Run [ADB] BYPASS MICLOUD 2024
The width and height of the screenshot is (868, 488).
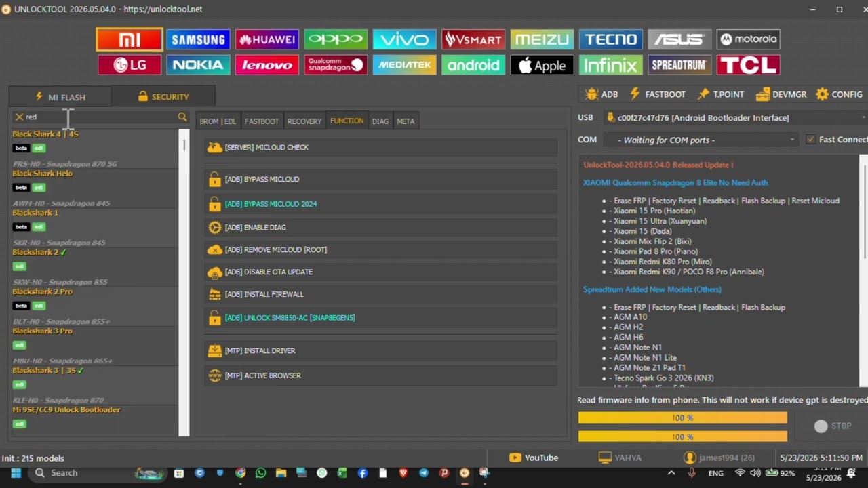pyautogui.click(x=381, y=204)
